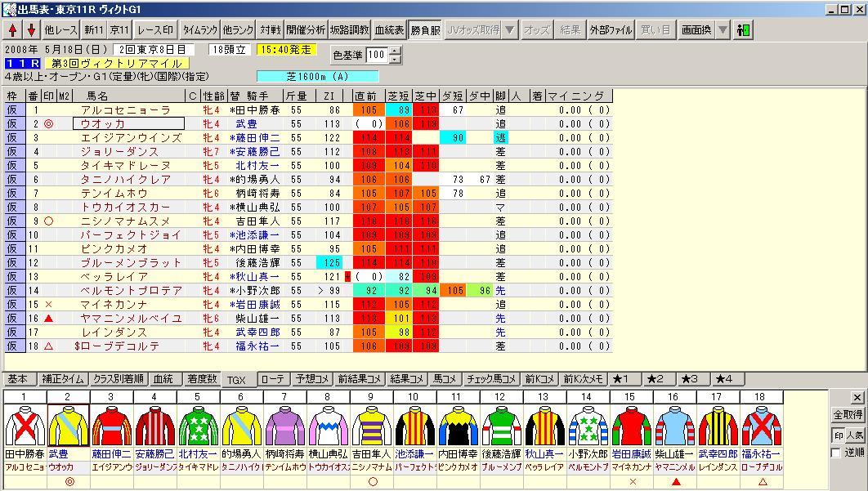Click the red up arrow for previous race
The width and height of the screenshot is (868, 491).
pos(14,30)
